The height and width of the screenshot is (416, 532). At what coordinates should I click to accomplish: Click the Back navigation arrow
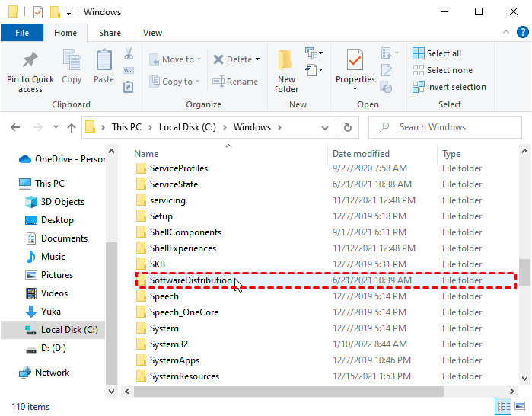15,127
